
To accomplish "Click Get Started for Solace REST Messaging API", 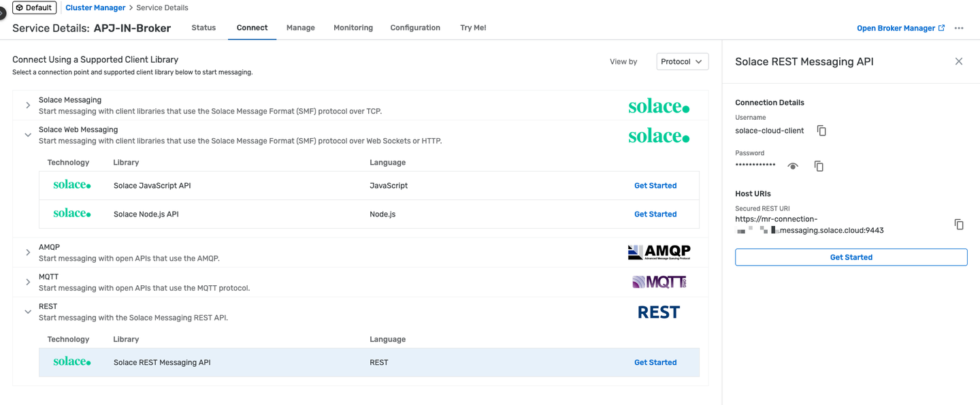I will point(655,362).
